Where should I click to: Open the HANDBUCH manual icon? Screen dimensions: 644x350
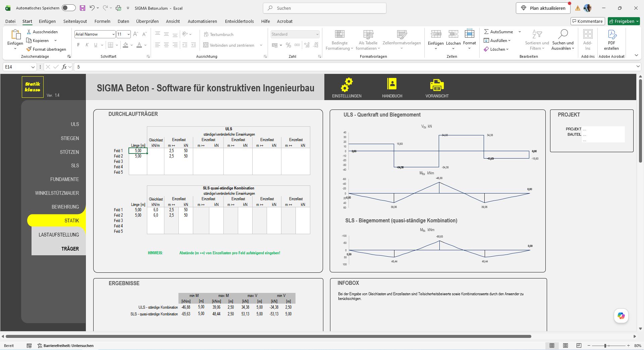392,84
